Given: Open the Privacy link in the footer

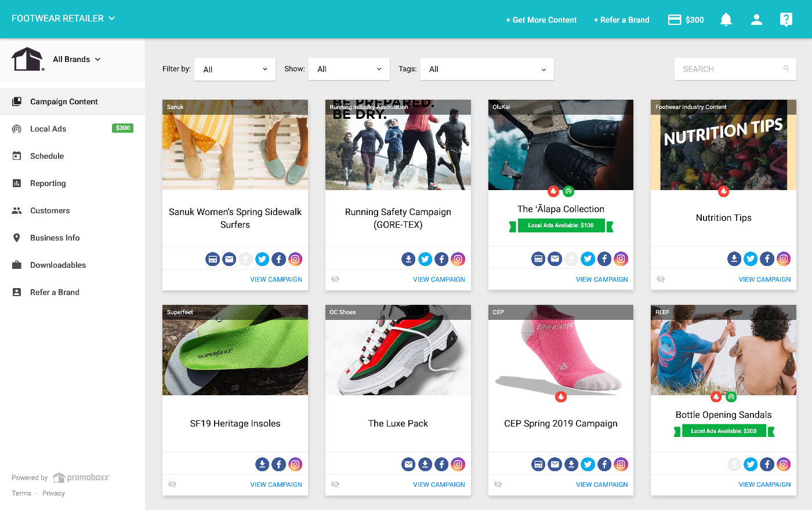Looking at the screenshot, I should pos(53,493).
